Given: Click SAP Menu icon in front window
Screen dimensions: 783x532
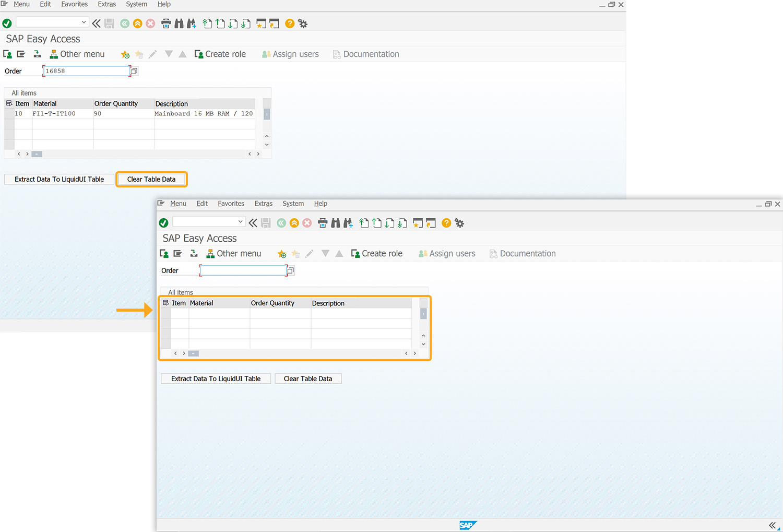Looking at the screenshot, I should tap(177, 254).
